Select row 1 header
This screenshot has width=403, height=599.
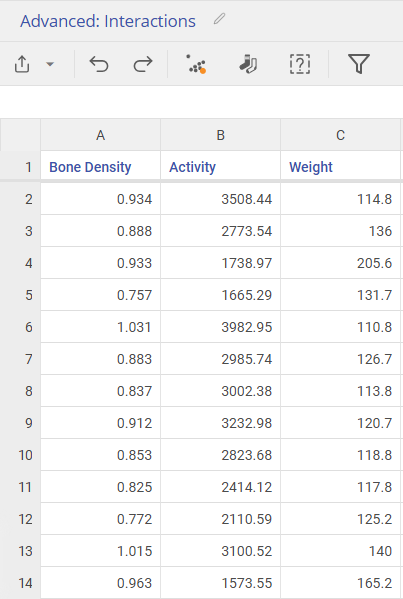20,167
